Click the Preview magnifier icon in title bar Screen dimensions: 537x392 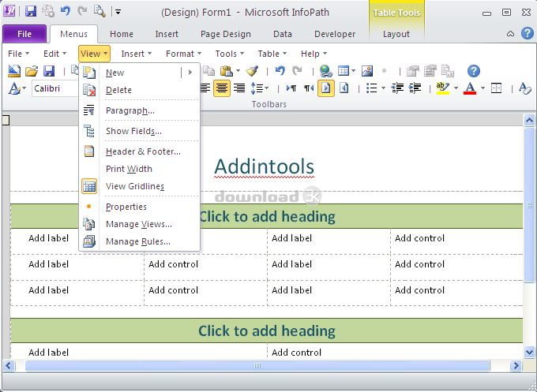point(100,12)
